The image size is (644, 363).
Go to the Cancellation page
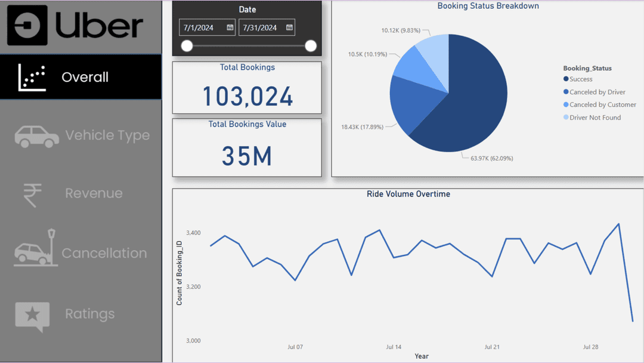(104, 253)
